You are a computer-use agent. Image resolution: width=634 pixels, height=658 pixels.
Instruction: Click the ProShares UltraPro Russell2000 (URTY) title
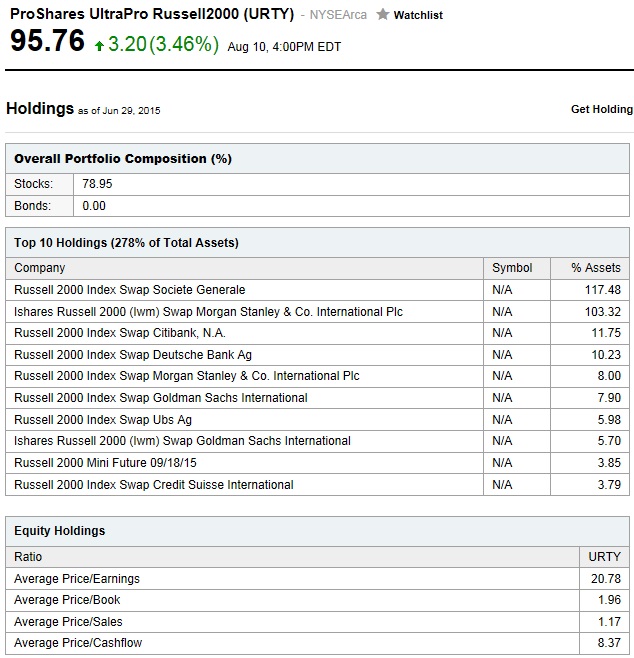152,14
